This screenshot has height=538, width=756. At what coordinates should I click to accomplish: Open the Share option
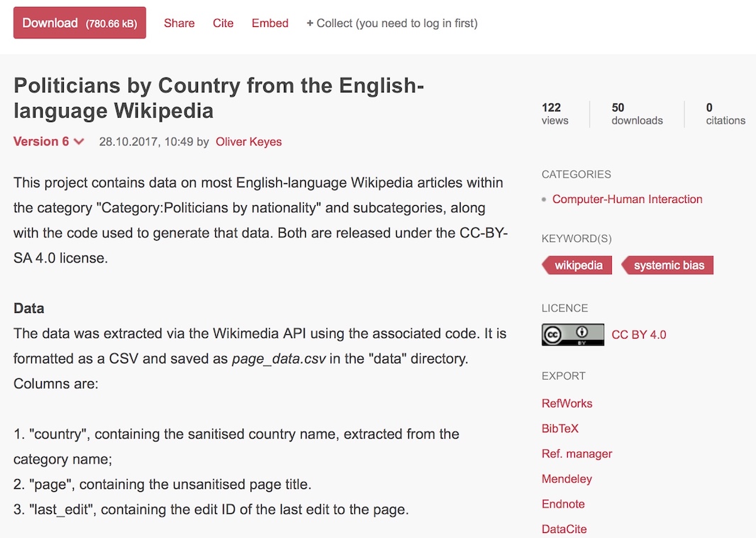(179, 23)
